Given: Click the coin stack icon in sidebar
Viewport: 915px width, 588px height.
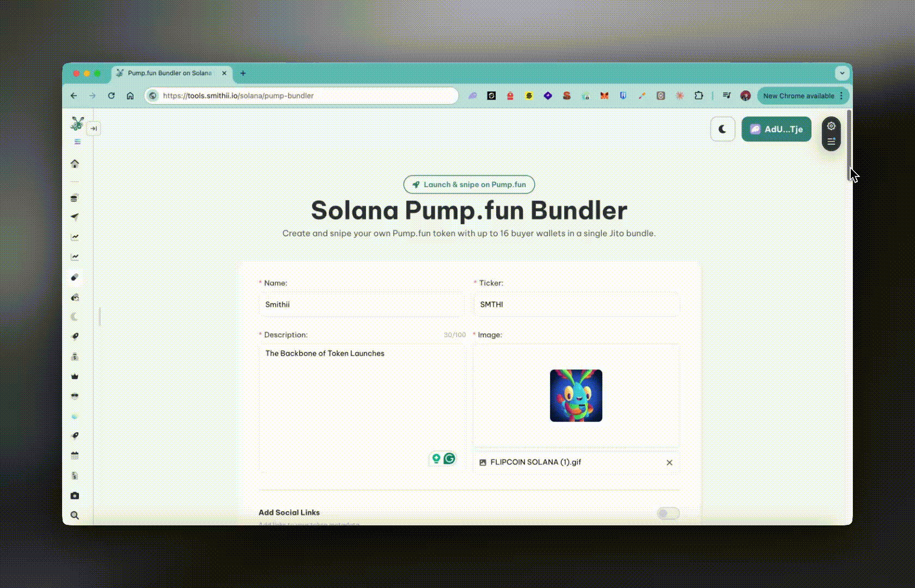Looking at the screenshot, I should [75, 198].
